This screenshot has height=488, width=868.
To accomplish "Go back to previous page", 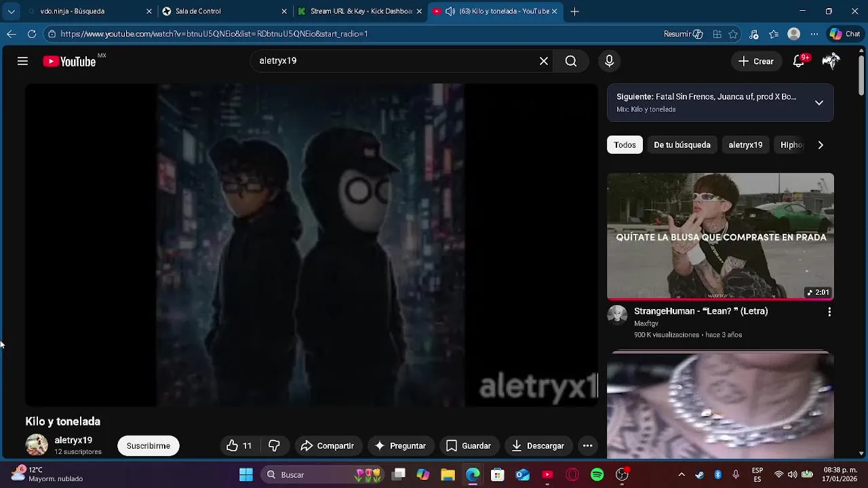I will coord(12,34).
